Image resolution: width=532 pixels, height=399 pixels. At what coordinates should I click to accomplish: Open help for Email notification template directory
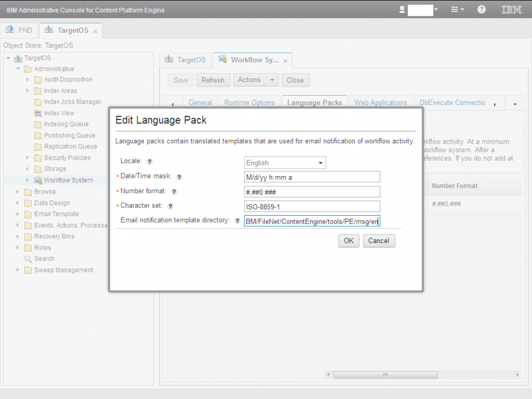[237, 221]
